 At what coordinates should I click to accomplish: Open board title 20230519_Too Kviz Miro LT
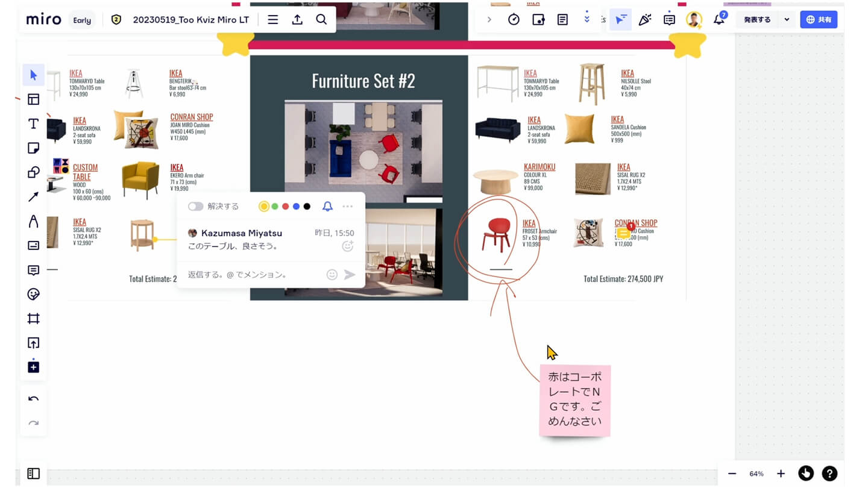190,19
